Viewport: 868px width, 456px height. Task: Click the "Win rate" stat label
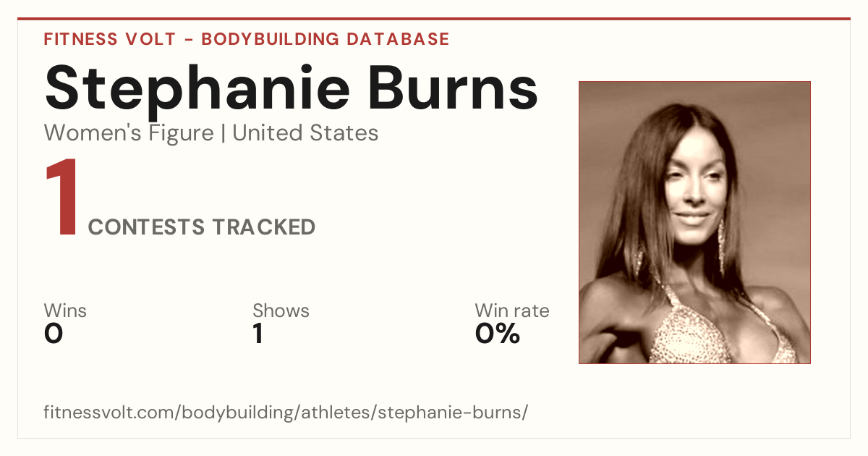point(512,311)
